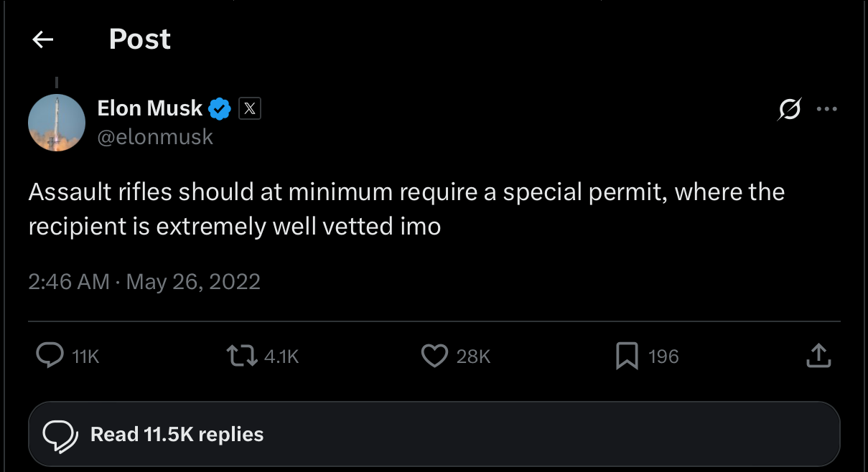The image size is (868, 472).
Task: Click the 196 bookmarks count
Action: point(663,357)
